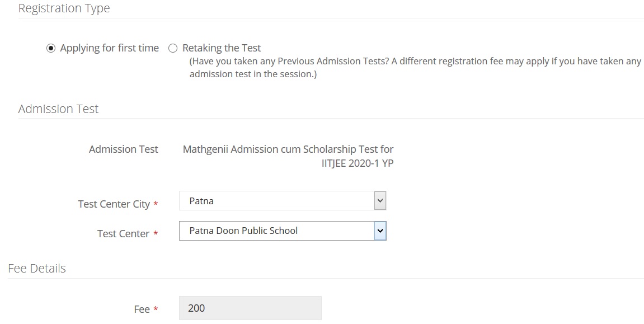This screenshot has width=644, height=324.
Task: Click the red asterisk beside Test Center City
Action: [x=156, y=204]
